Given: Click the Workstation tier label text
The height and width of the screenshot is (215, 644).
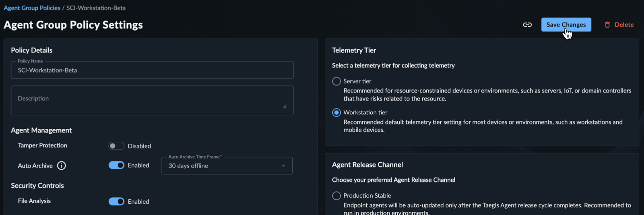Looking at the screenshot, I should point(365,112).
